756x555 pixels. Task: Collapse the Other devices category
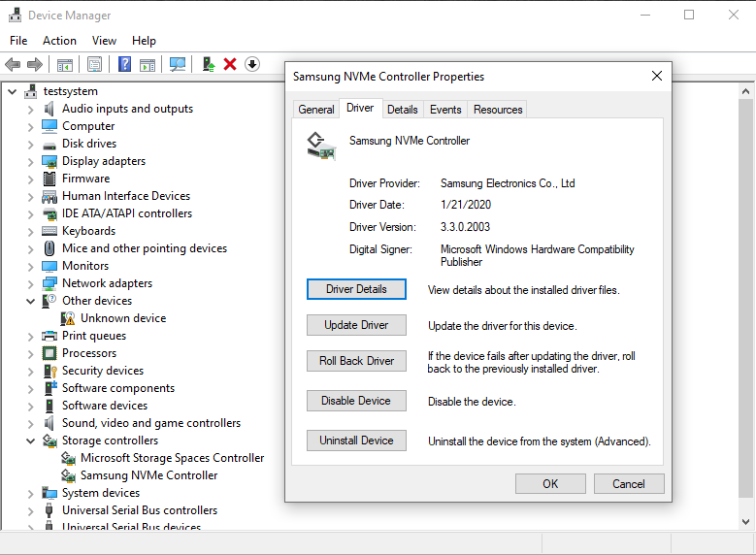point(30,302)
